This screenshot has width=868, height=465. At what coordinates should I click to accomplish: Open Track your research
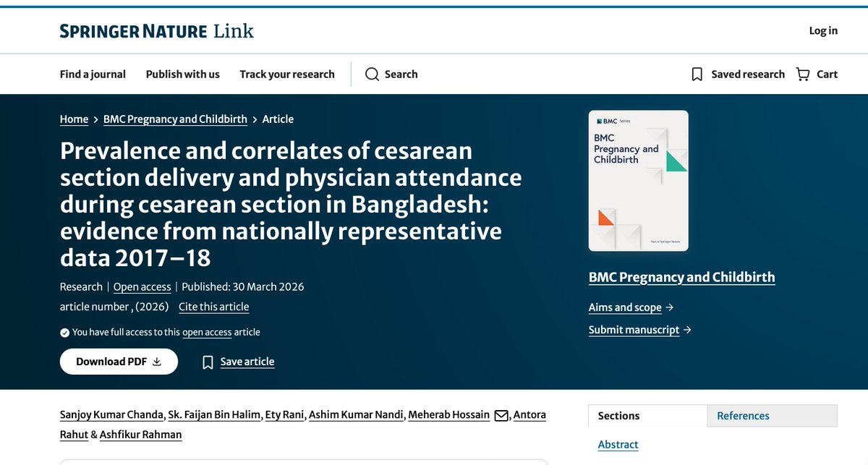(287, 74)
